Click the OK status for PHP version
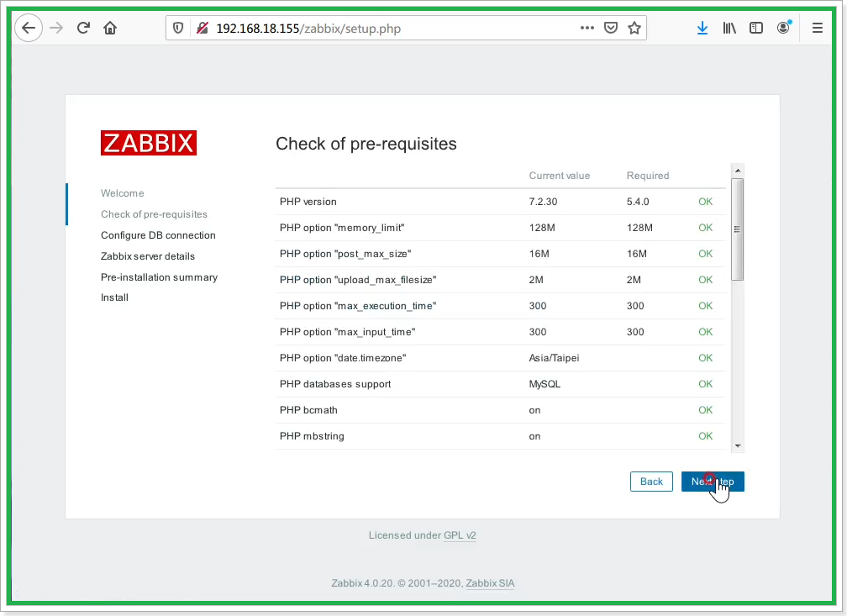The image size is (847, 616). point(706,202)
